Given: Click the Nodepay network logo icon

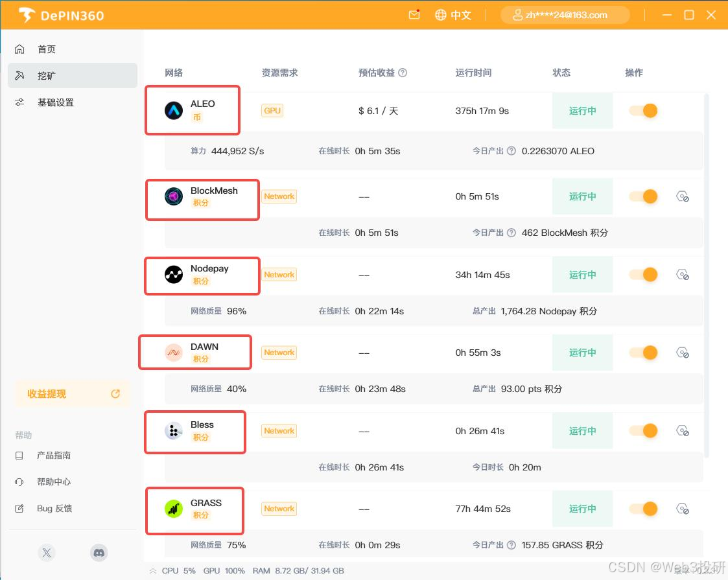Looking at the screenshot, I should coord(174,275).
